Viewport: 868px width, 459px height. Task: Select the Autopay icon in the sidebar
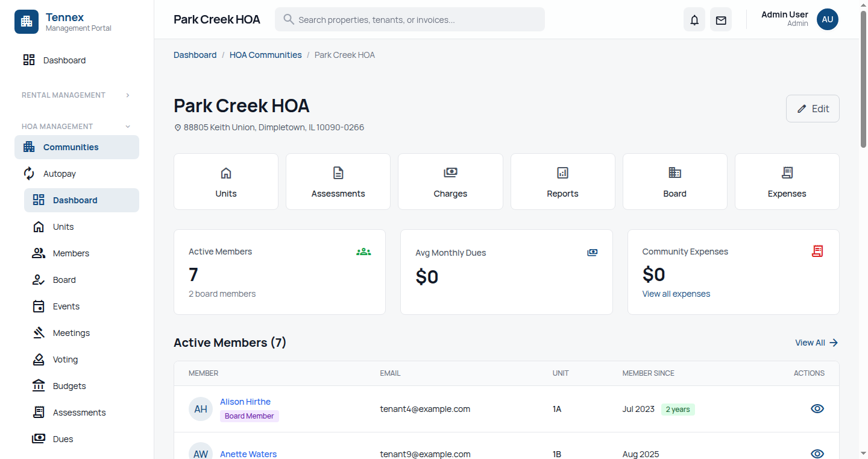28,173
